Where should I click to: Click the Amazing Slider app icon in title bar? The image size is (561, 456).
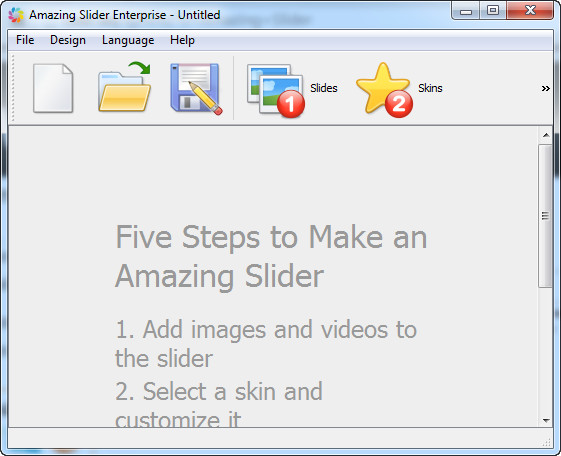(x=16, y=15)
